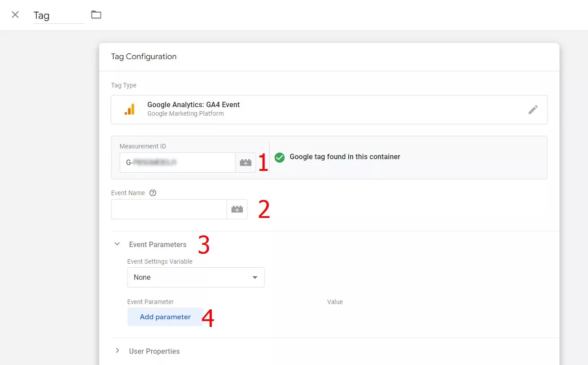Click the Event Name help question icon
The height and width of the screenshot is (365, 588).
pos(153,193)
